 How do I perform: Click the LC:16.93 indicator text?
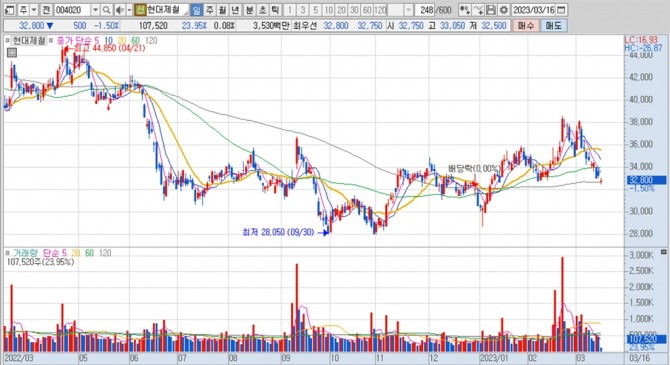(x=641, y=40)
